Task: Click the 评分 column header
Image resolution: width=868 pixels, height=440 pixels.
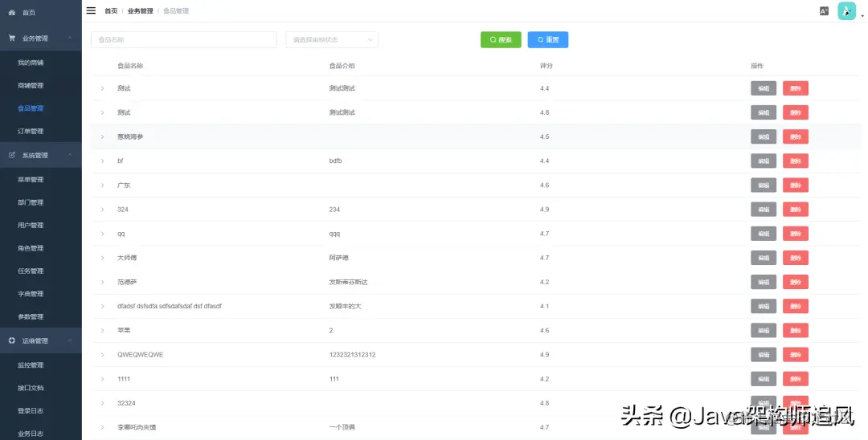Action: pos(547,66)
